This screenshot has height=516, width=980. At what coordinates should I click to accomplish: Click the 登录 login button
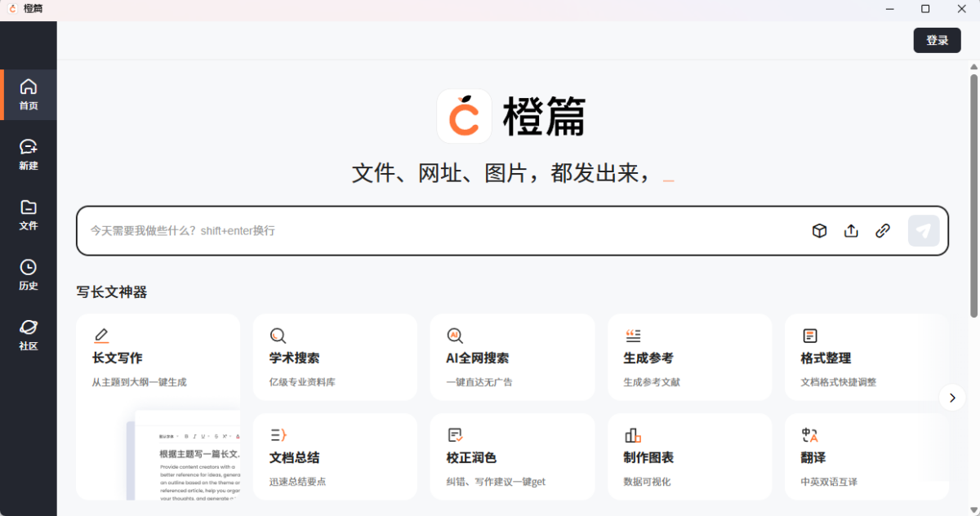pyautogui.click(x=937, y=39)
